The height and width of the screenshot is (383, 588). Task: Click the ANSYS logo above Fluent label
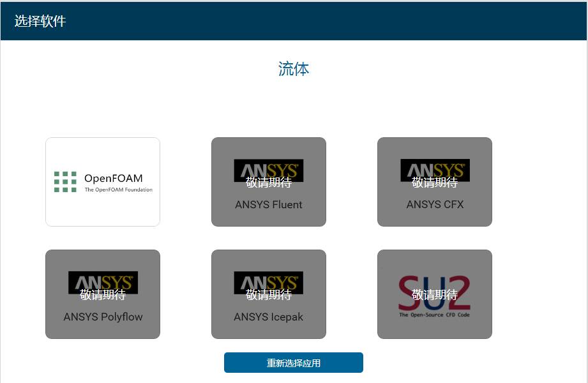[x=269, y=170]
